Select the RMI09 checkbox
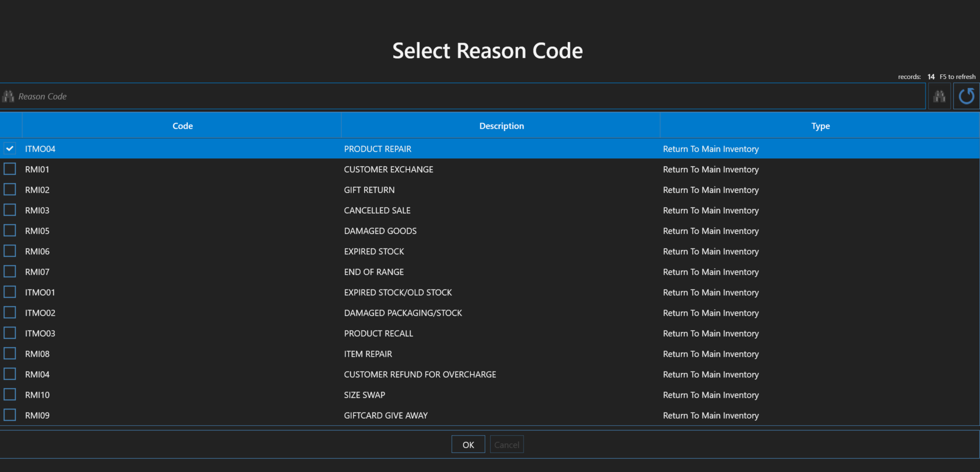 10,415
